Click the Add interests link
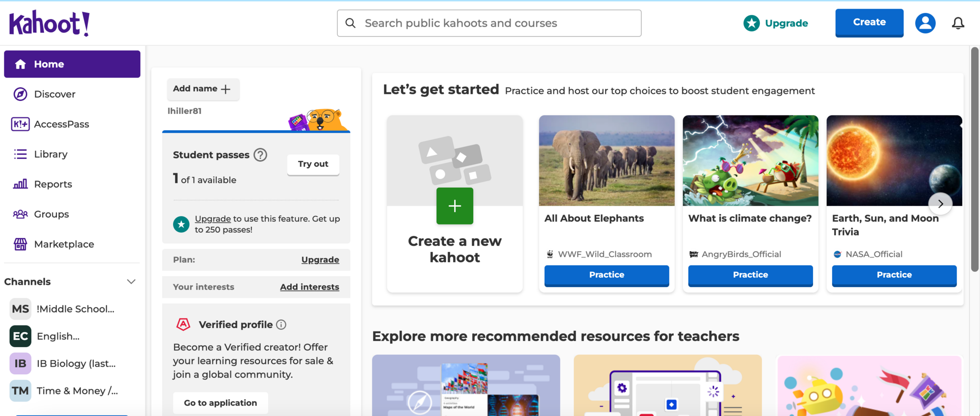Image resolution: width=980 pixels, height=416 pixels. coord(309,287)
